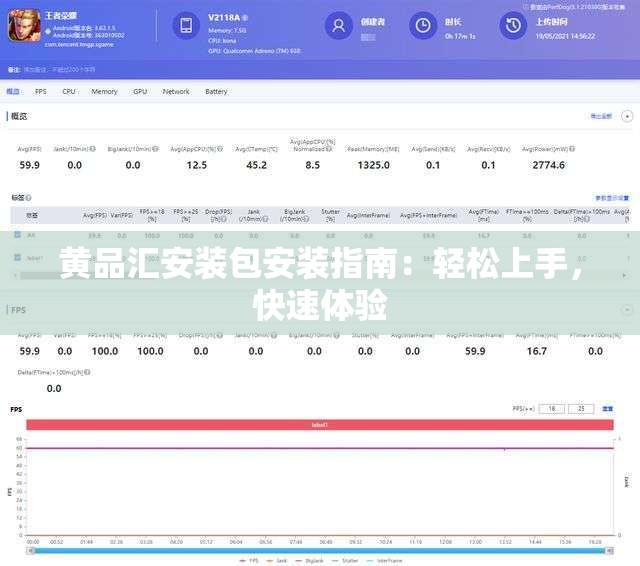Switch to the CPU tab
Image resolution: width=640 pixels, height=566 pixels.
pyautogui.click(x=69, y=91)
